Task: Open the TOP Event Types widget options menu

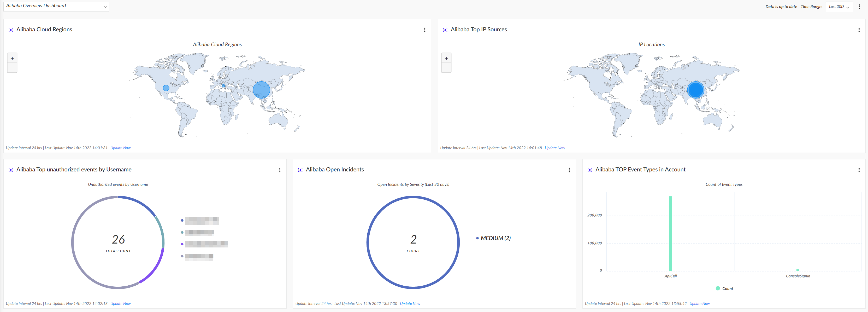Action: pyautogui.click(x=859, y=170)
